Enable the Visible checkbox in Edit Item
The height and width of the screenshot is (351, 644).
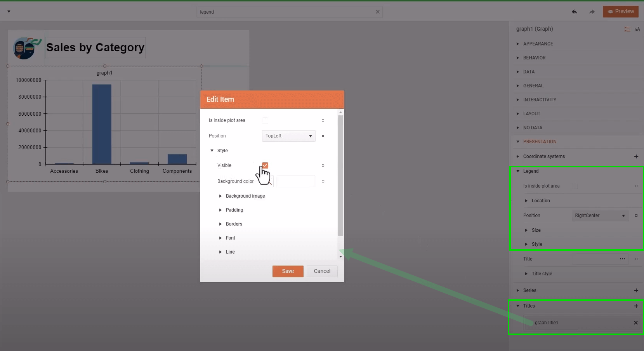tap(265, 165)
